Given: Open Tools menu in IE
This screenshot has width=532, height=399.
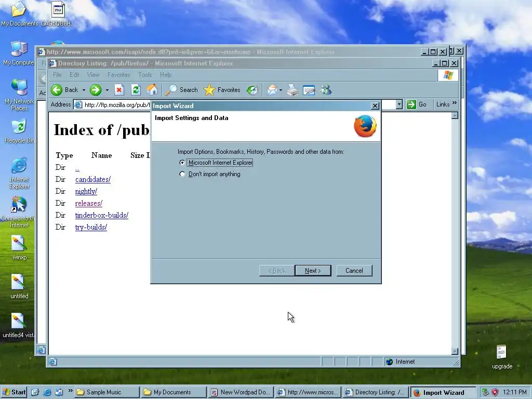Looking at the screenshot, I should (145, 75).
